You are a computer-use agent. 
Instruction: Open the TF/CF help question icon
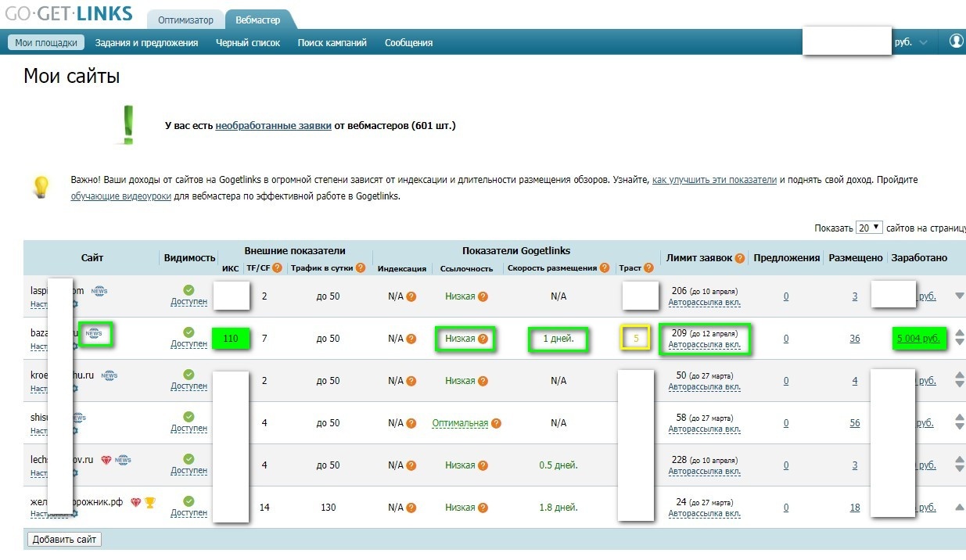click(277, 268)
